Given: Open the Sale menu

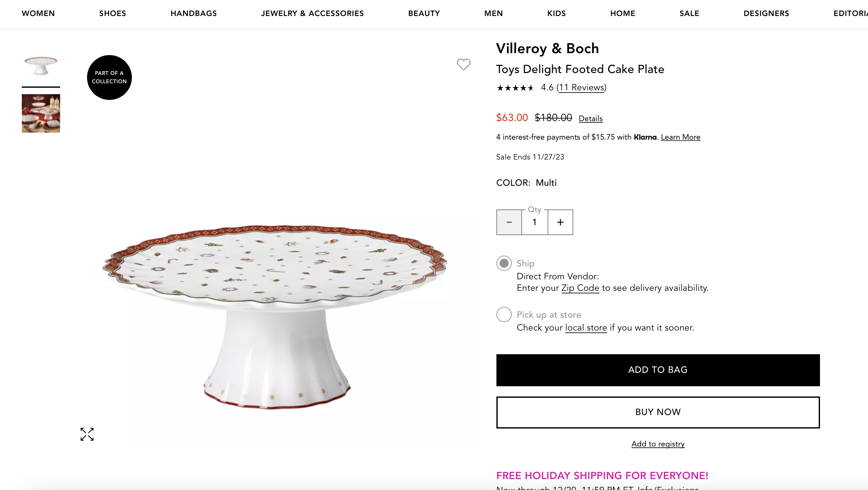Looking at the screenshot, I should point(689,13).
